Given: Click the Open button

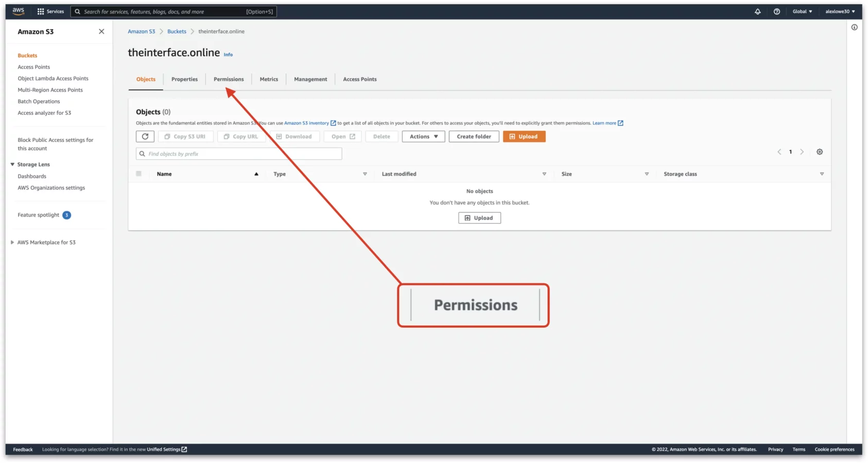Looking at the screenshot, I should point(343,136).
